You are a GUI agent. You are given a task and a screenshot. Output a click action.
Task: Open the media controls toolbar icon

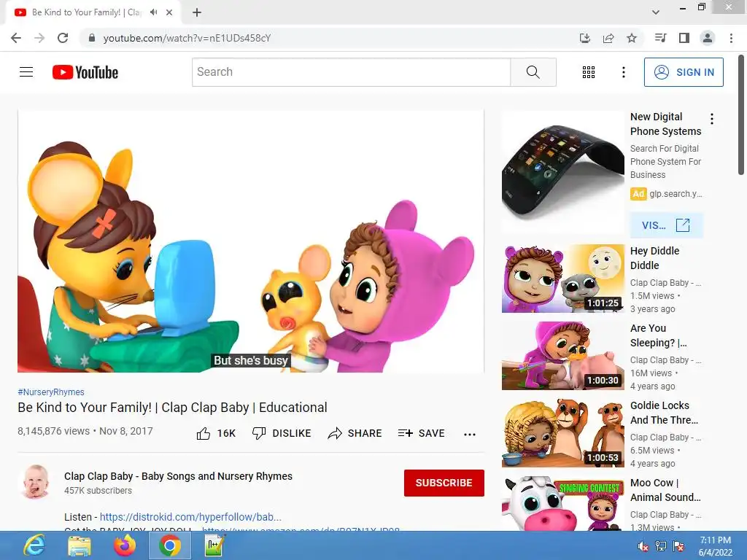coord(660,38)
